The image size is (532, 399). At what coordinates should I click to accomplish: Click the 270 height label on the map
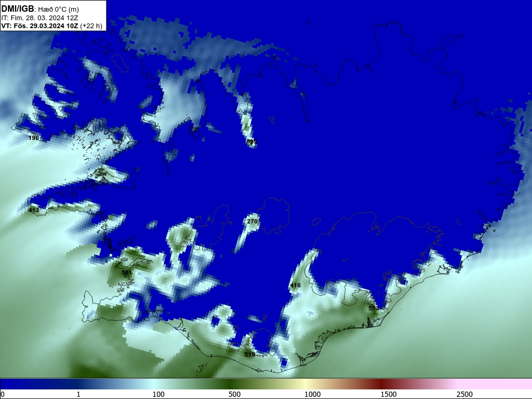[x=252, y=221]
